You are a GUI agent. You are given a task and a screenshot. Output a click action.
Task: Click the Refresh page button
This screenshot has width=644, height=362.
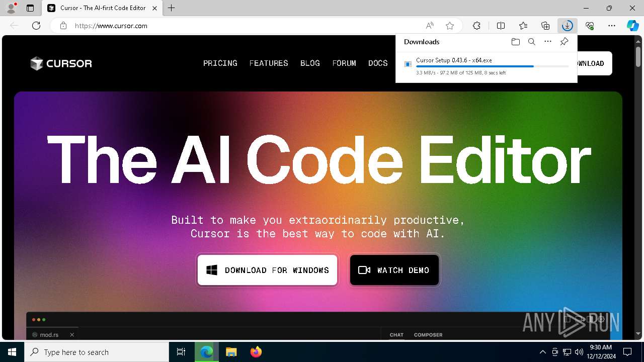[36, 26]
